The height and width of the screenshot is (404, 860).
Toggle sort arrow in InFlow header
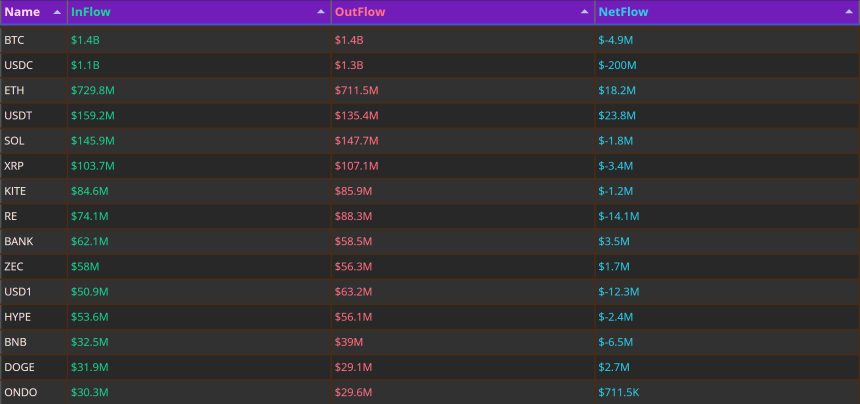coord(321,12)
